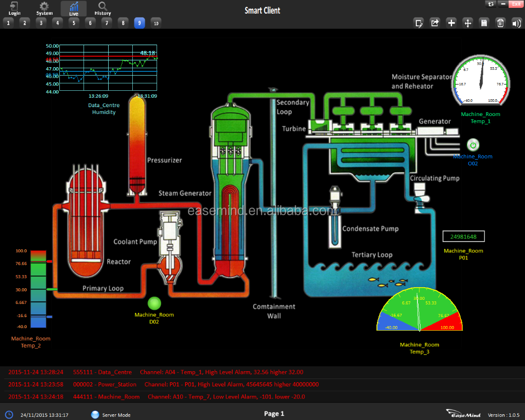
Task: Click the green Machine_Room D02 indicator light
Action: (154, 303)
